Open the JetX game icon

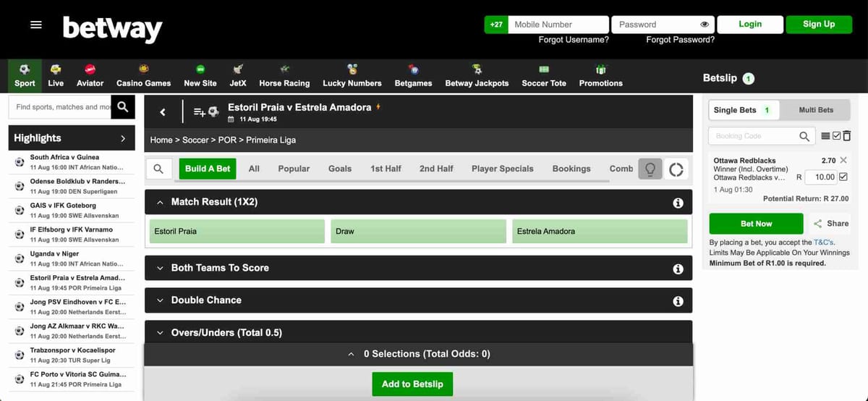(238, 69)
